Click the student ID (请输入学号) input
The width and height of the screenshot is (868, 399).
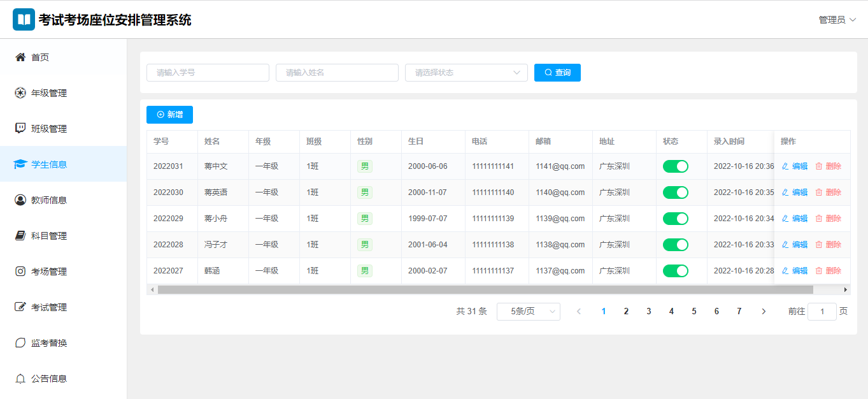click(x=208, y=73)
